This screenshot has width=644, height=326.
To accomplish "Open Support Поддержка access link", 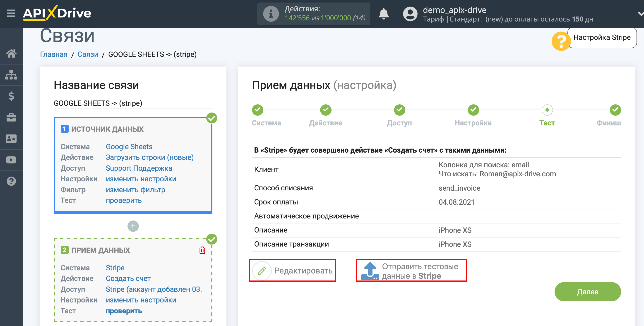I will coord(139,168).
